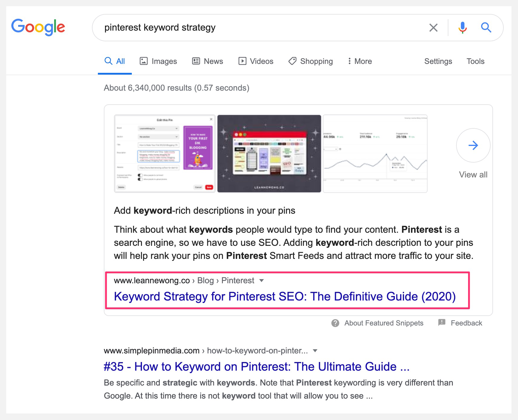Screen dimensions: 518x420
Task: Click snippet heading Add keyword-rich descriptions
Action: [x=205, y=211]
